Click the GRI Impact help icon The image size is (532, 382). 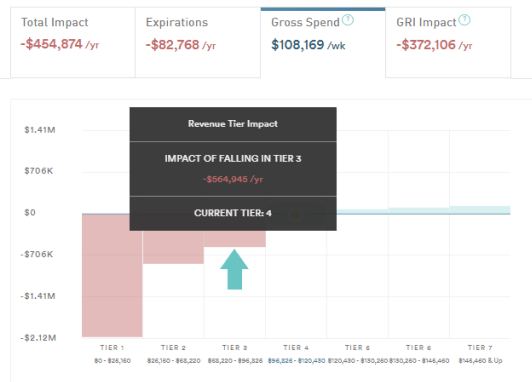point(464,20)
